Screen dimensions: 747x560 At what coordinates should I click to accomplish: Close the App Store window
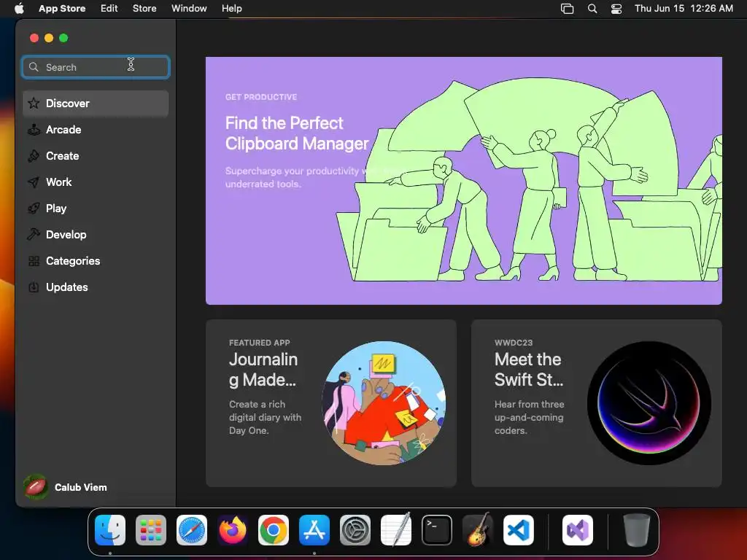pyautogui.click(x=34, y=38)
